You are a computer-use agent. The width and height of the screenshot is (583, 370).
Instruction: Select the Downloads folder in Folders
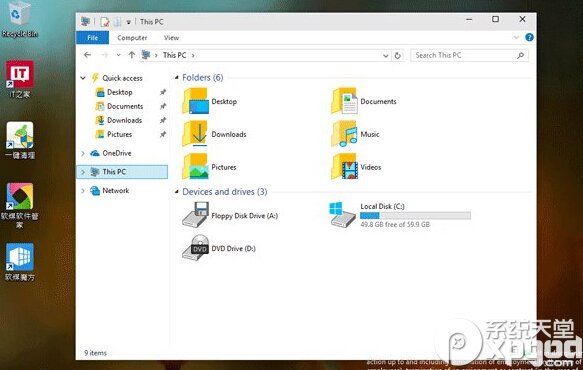[214, 134]
